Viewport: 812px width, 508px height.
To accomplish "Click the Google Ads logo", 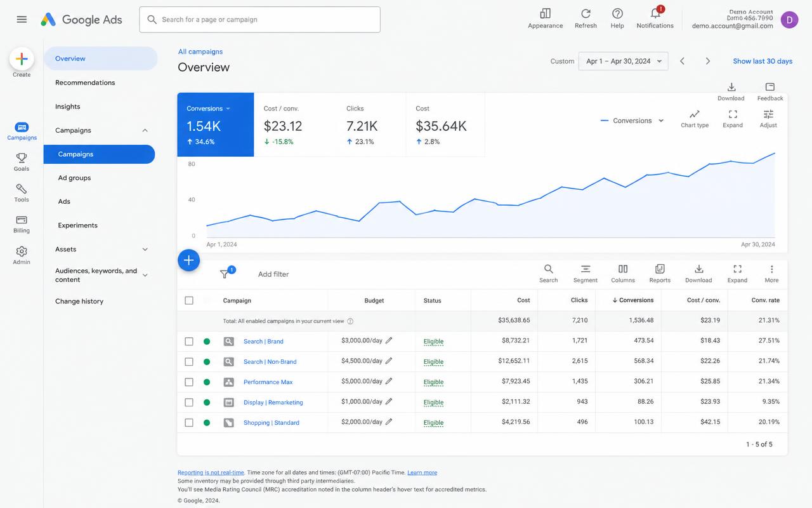I will coord(81,20).
